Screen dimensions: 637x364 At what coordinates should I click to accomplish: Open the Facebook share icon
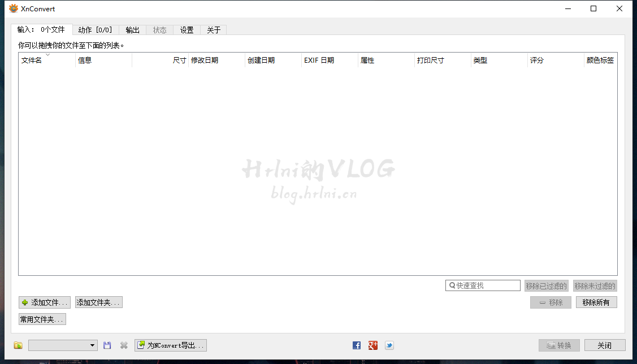(x=357, y=345)
